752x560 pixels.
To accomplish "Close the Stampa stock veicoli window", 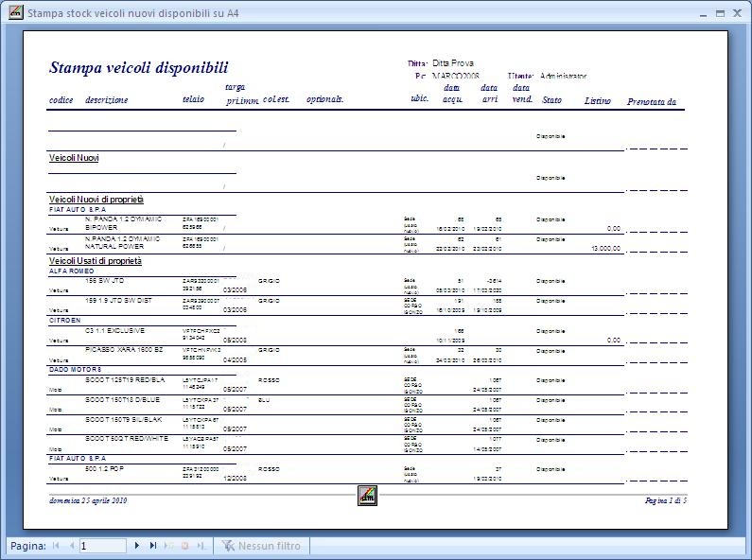I will pos(737,13).
